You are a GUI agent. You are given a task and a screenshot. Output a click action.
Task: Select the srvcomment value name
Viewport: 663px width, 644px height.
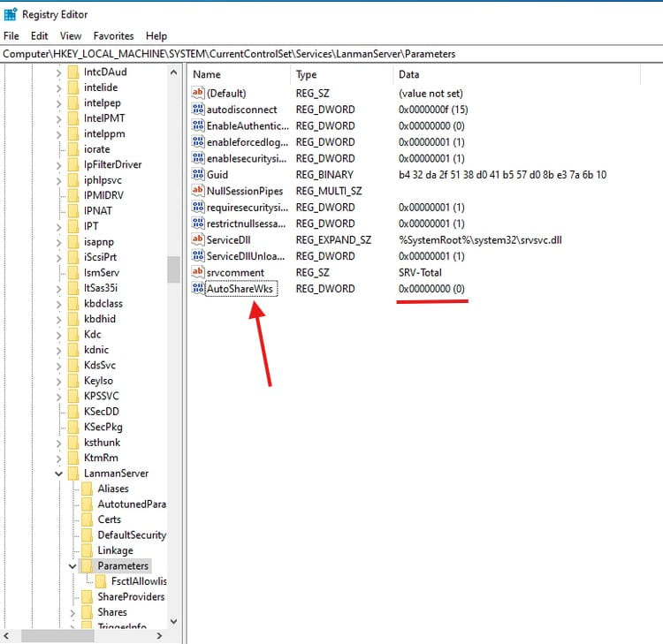coord(235,273)
